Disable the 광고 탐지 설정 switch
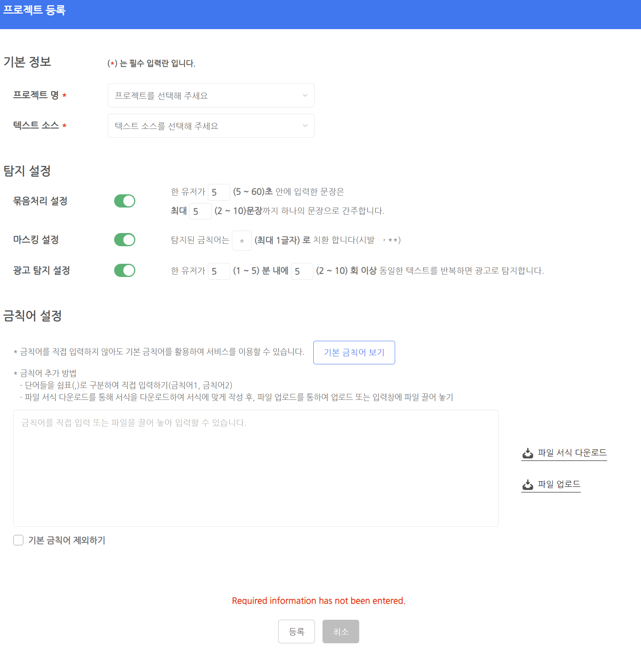 coord(125,271)
